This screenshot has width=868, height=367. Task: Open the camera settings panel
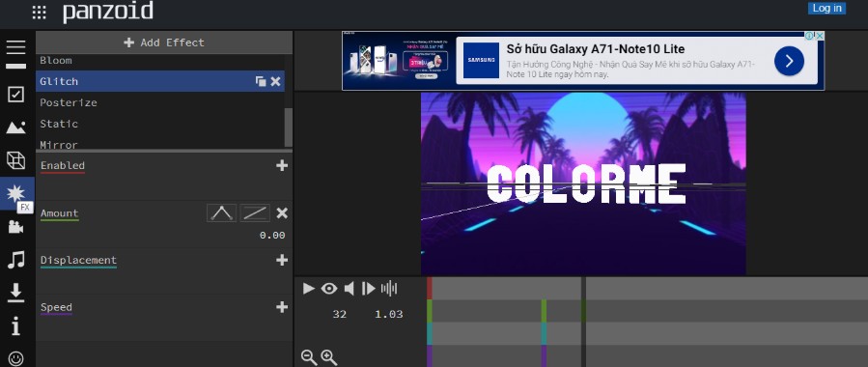pyautogui.click(x=16, y=226)
